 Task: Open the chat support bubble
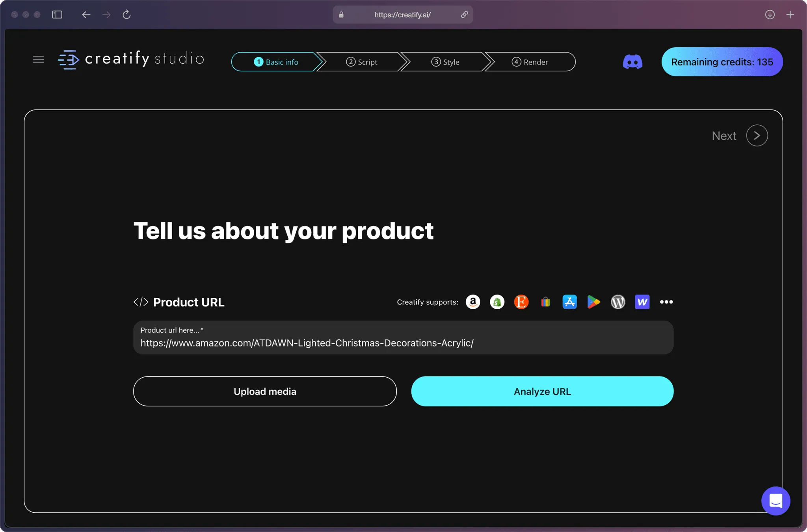click(775, 501)
